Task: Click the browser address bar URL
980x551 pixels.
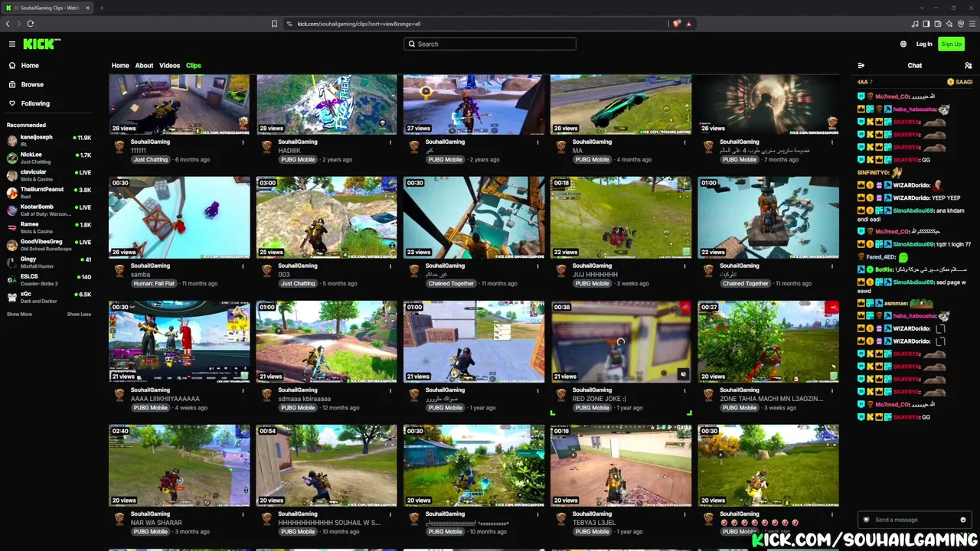Action: 358,24
